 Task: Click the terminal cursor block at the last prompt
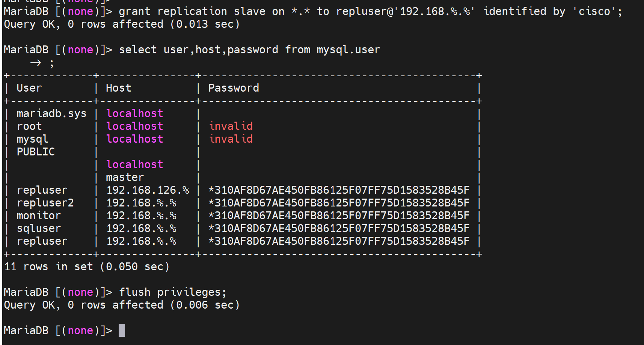122,330
